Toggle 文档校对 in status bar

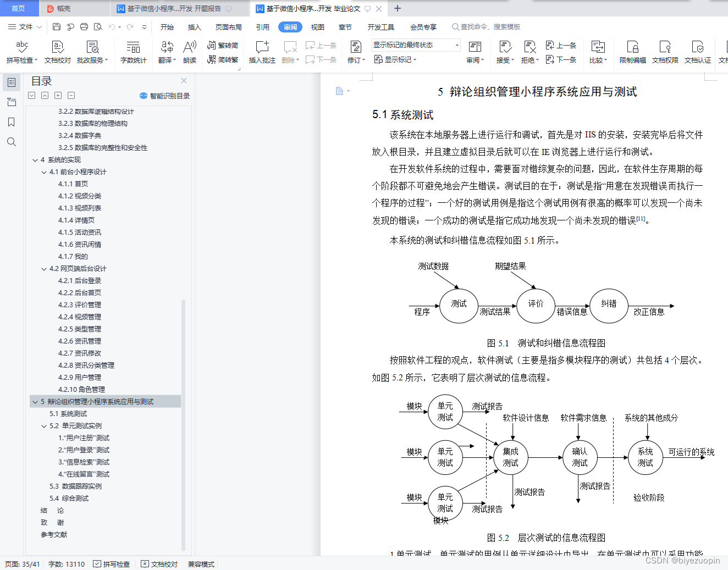(159, 564)
